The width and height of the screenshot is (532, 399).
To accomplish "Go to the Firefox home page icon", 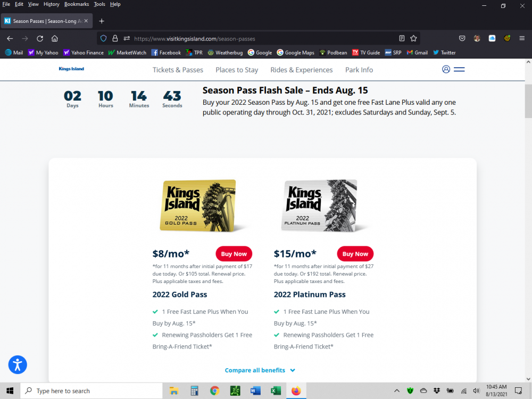I will 55,38.
